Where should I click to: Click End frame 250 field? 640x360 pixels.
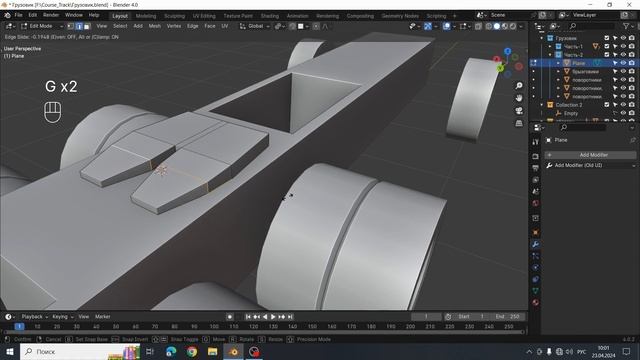coord(507,317)
